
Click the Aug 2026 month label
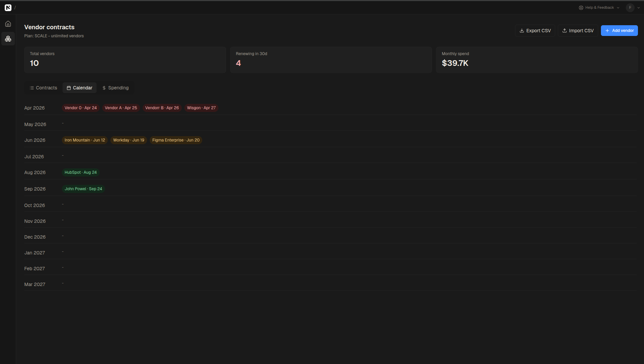pyautogui.click(x=35, y=172)
